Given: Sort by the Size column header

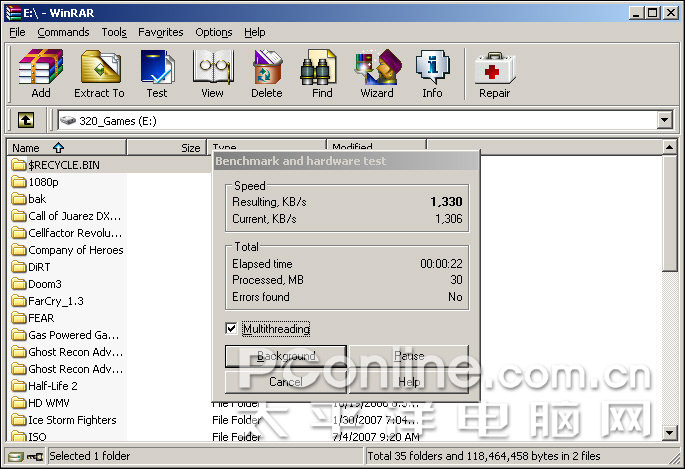Looking at the screenshot, I should click(x=166, y=148).
